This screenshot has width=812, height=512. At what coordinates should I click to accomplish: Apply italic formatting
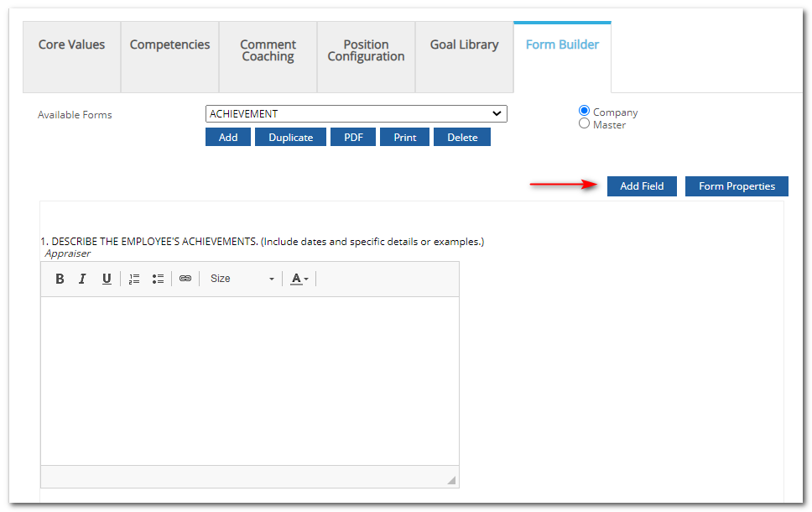pyautogui.click(x=82, y=278)
